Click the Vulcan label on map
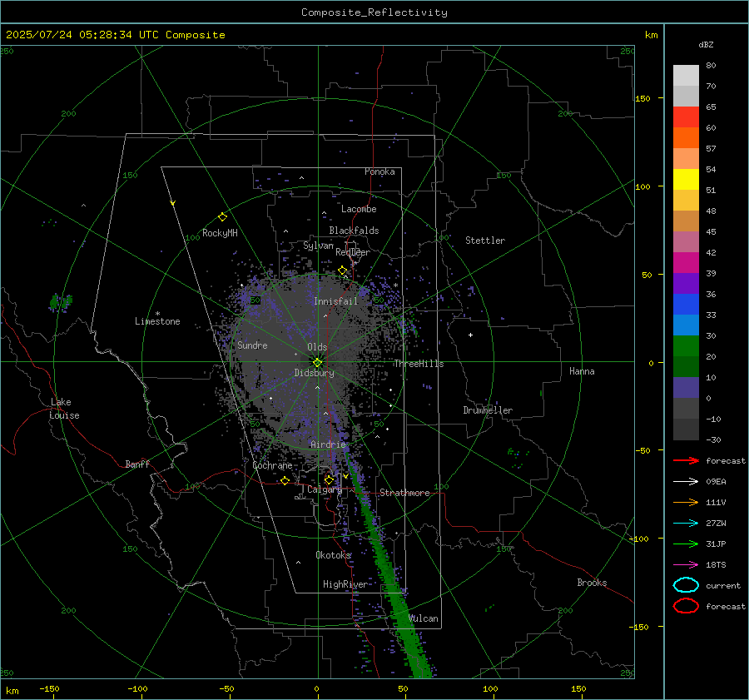749x700 pixels. click(424, 618)
